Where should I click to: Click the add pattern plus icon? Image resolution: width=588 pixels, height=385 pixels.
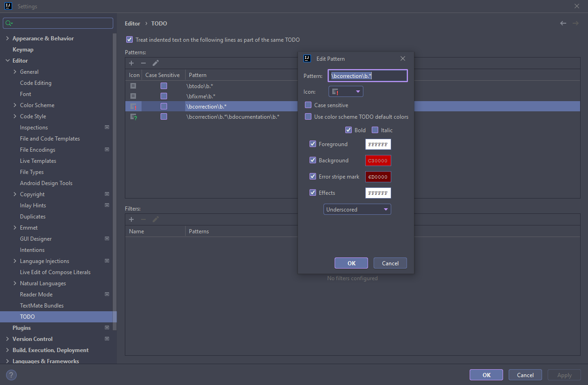click(x=131, y=63)
